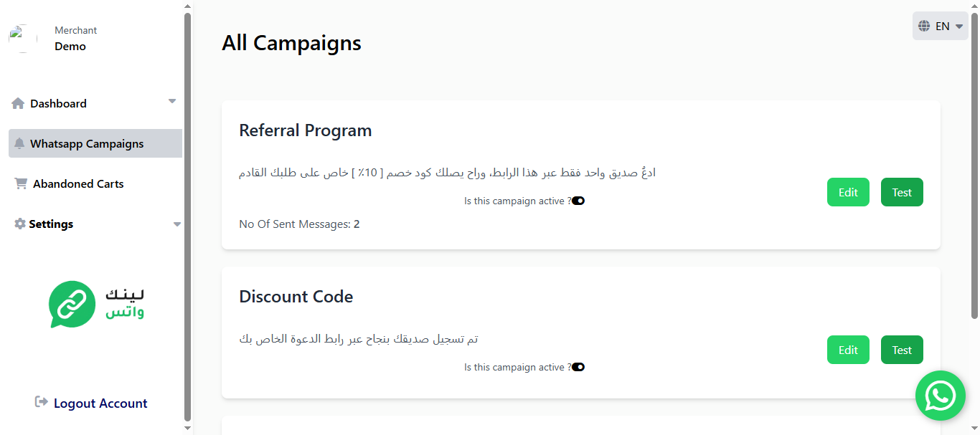Edit the Referral Program campaign

(848, 192)
